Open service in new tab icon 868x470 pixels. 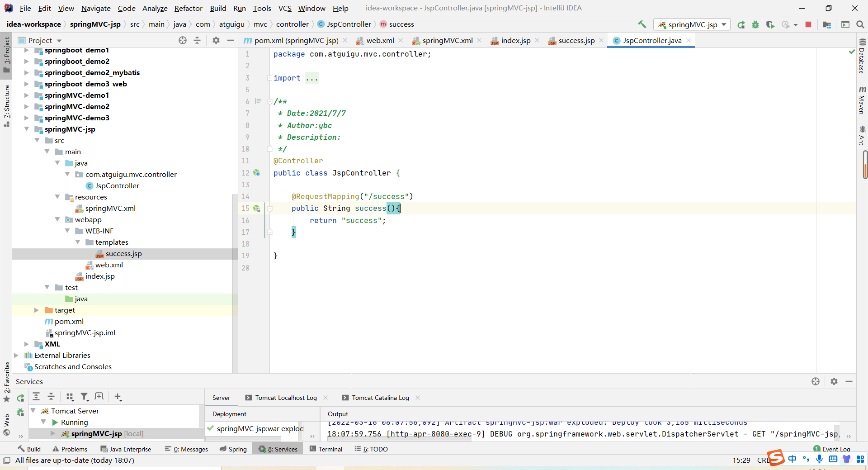pyautogui.click(x=99, y=397)
